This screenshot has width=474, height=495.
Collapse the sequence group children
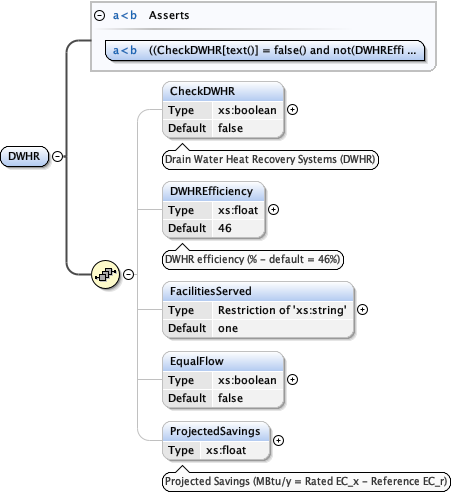pyautogui.click(x=128, y=274)
